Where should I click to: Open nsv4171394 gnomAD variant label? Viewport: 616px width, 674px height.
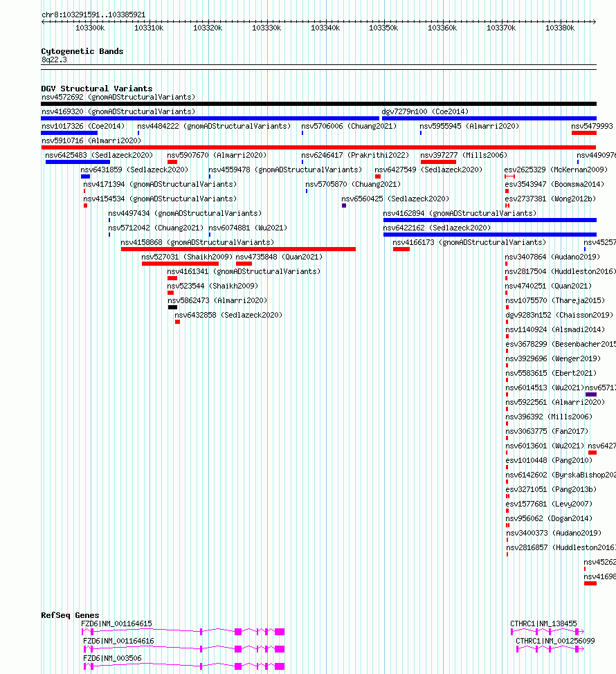pyautogui.click(x=160, y=185)
